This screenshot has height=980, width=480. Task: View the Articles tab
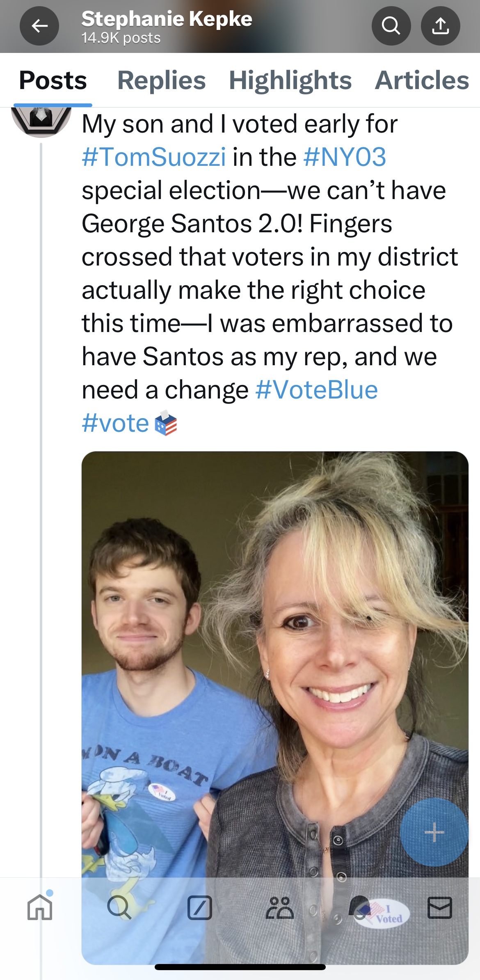point(422,80)
